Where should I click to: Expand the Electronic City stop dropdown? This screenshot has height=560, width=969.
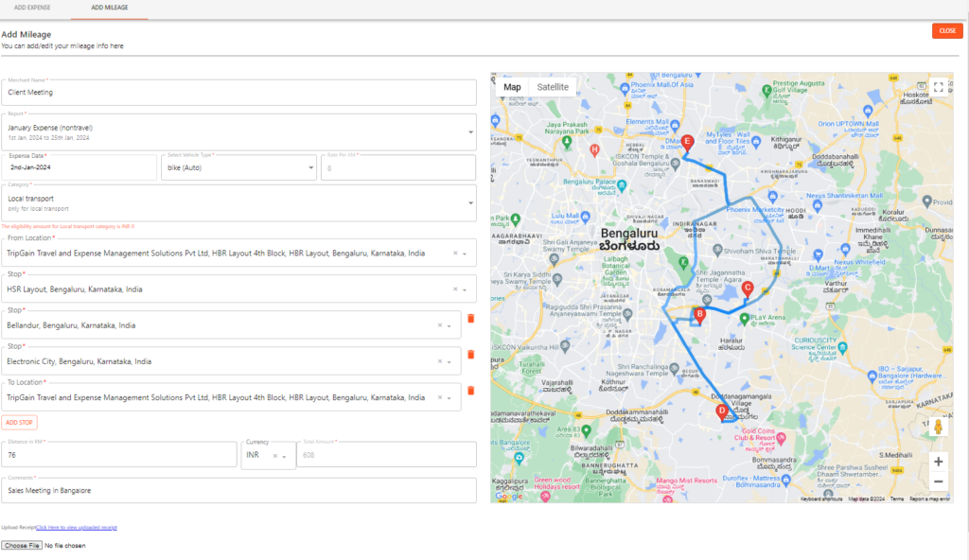point(449,361)
